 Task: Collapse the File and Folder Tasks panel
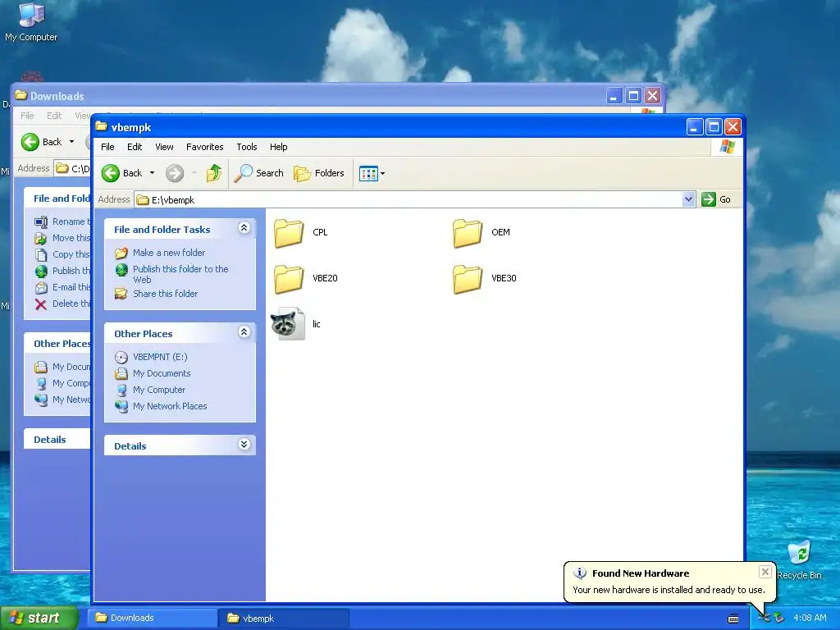(244, 228)
